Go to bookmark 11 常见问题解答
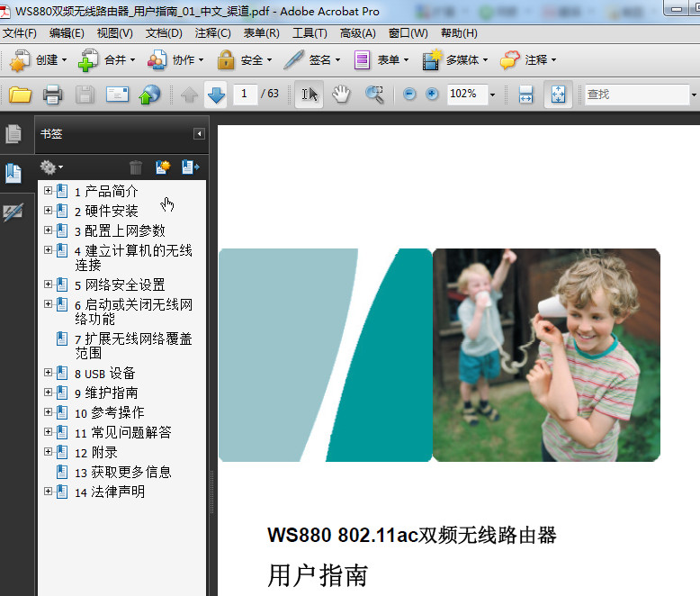The width and height of the screenshot is (700, 596). pos(122,432)
